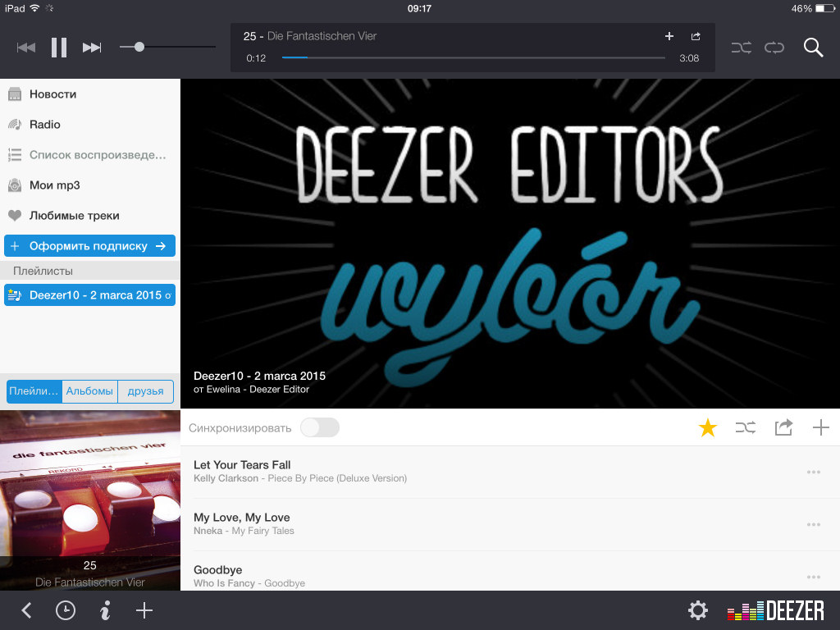Open the info icon in bottom bar
The height and width of the screenshot is (630, 840).
click(105, 610)
